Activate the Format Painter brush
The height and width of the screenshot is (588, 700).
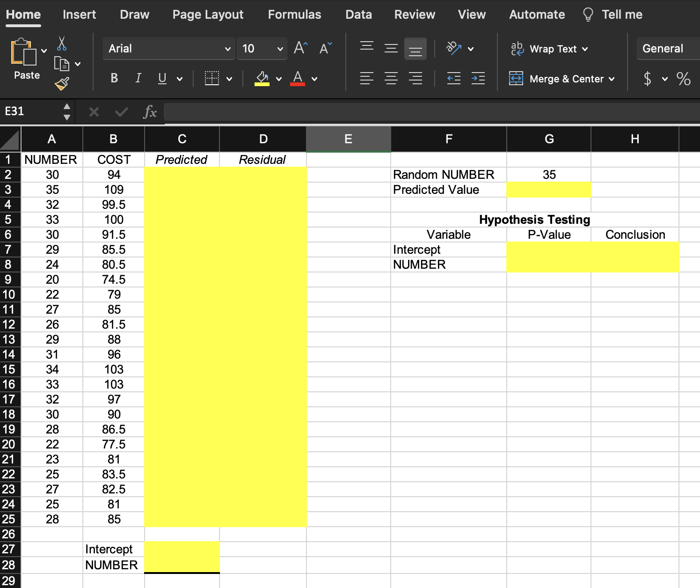(60, 83)
